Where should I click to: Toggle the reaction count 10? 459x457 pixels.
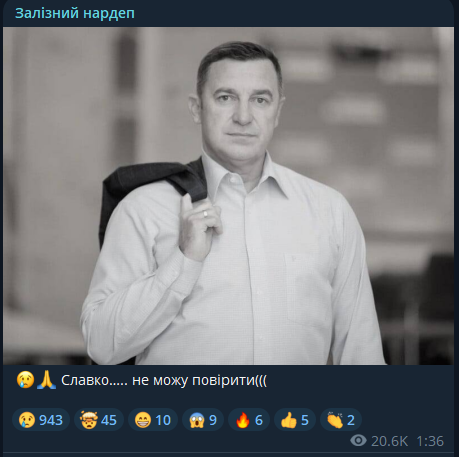(163, 420)
